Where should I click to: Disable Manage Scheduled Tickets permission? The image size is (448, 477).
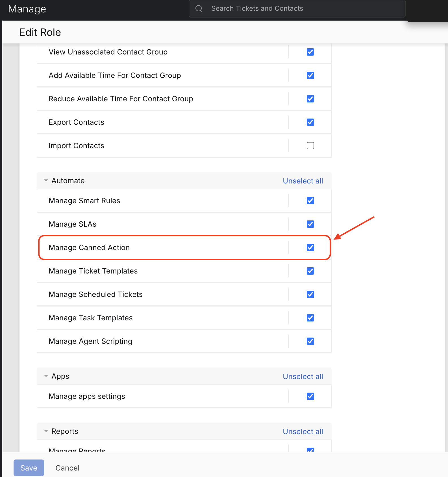[310, 294]
